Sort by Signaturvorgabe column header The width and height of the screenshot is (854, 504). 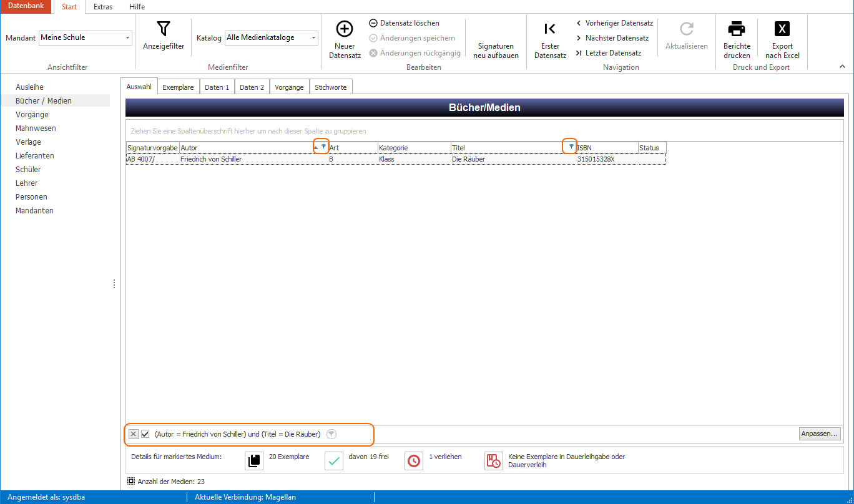[x=152, y=148]
